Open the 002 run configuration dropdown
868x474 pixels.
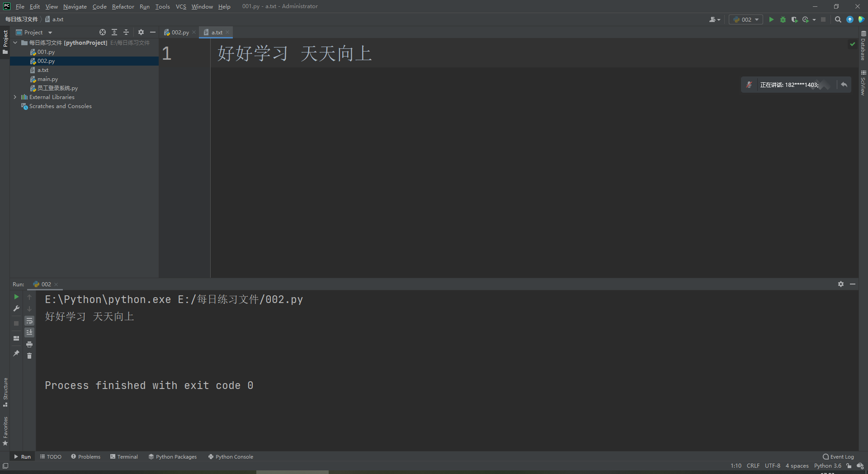(x=755, y=19)
